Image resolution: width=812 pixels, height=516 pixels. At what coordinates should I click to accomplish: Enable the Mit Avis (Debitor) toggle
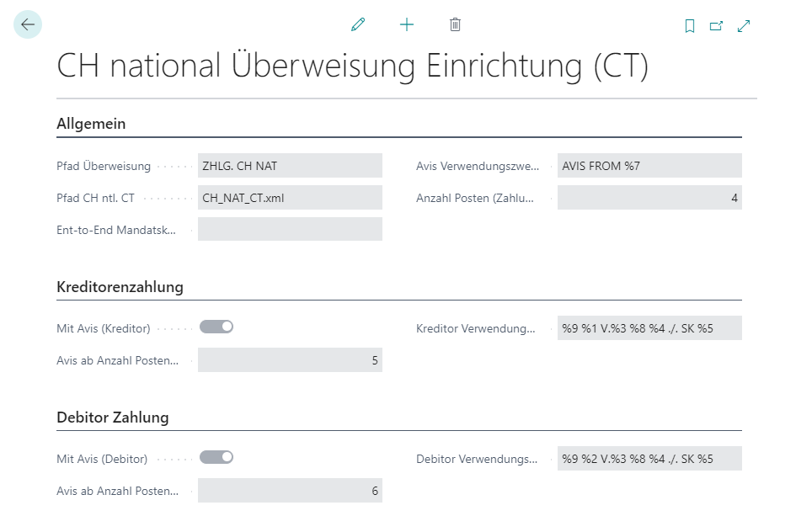pos(216,457)
